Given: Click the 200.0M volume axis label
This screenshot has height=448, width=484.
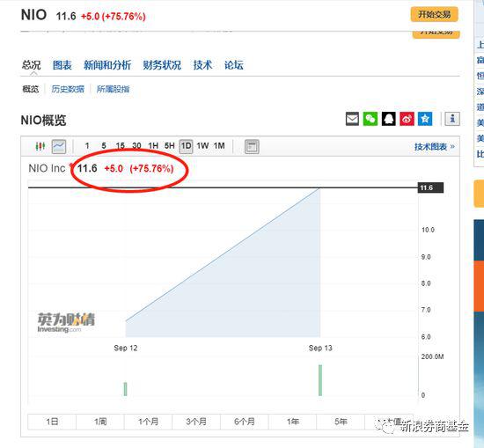Looking at the screenshot, I should click(x=432, y=356).
